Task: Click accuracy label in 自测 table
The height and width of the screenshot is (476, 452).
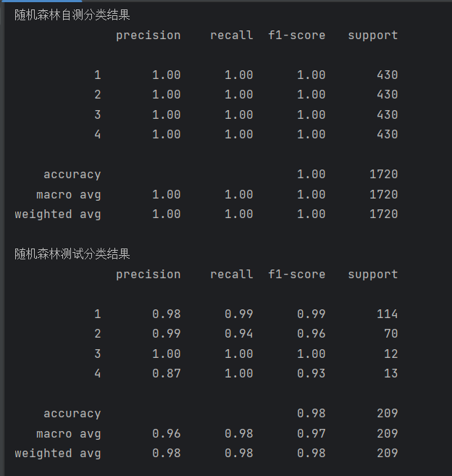Action: point(72,175)
